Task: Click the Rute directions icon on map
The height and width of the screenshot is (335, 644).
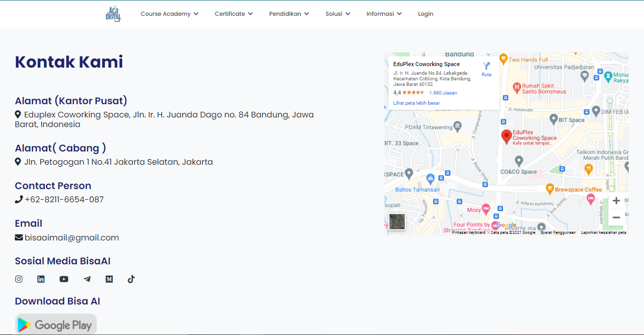Action: click(486, 69)
